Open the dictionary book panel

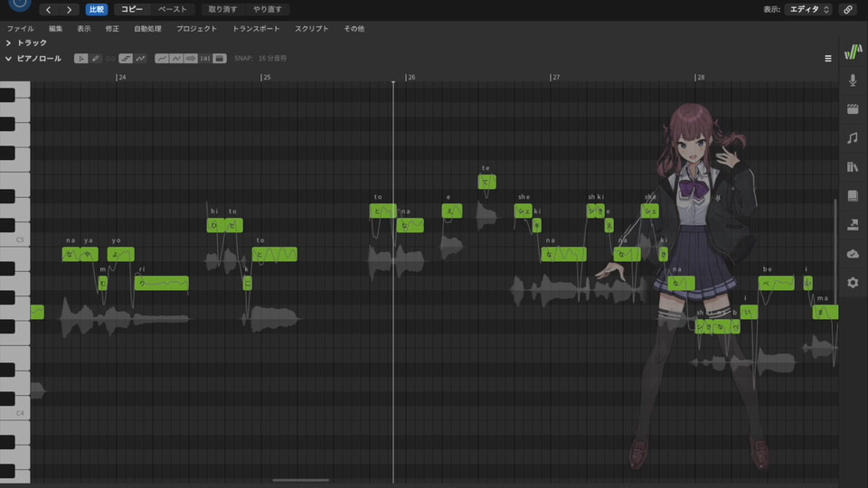pyautogui.click(x=853, y=196)
